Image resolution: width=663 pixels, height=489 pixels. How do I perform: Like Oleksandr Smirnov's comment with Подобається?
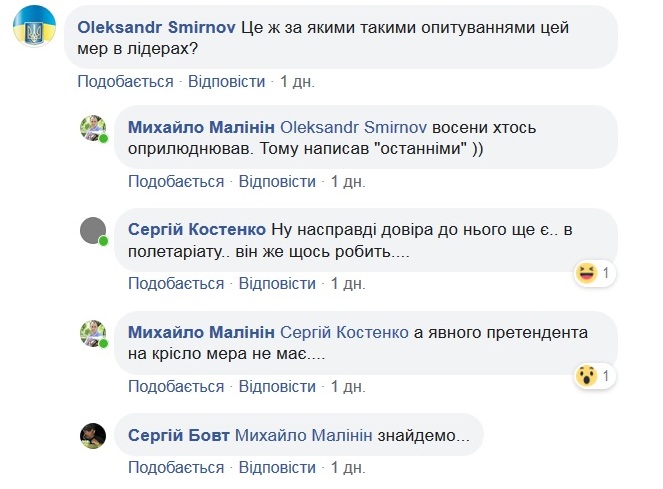pyautogui.click(x=125, y=81)
